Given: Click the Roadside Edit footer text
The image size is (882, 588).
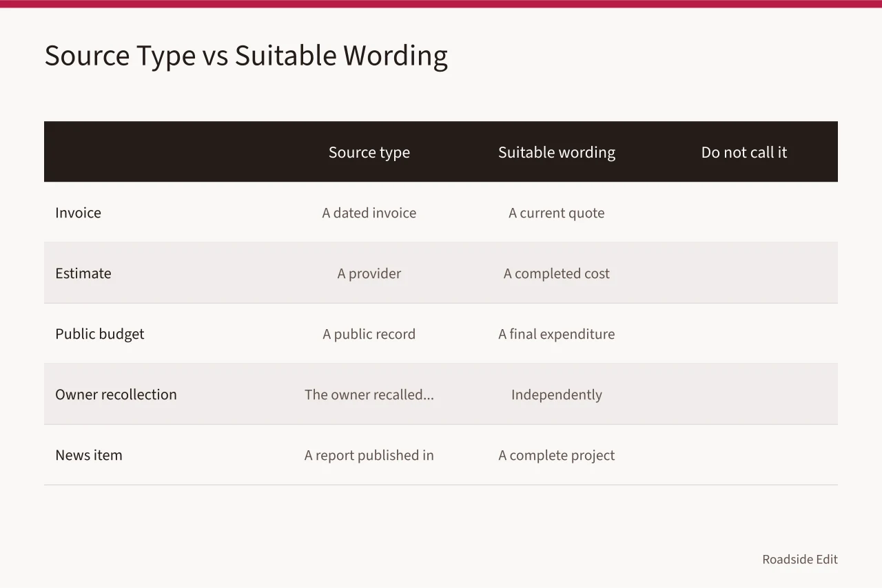Looking at the screenshot, I should (x=800, y=559).
